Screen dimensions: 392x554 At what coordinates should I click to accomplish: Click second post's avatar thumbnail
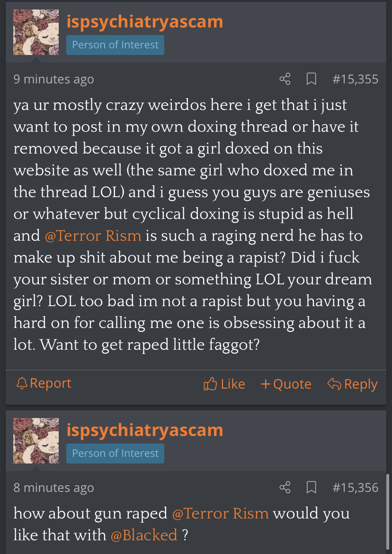point(36,441)
